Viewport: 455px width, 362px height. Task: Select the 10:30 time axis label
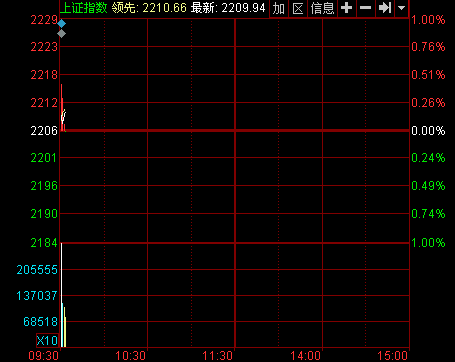coord(130,356)
